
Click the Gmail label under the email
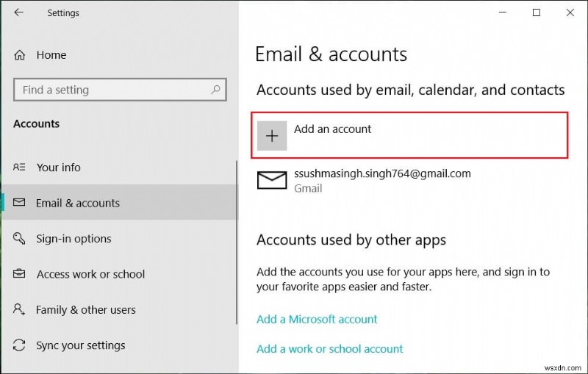[308, 188]
